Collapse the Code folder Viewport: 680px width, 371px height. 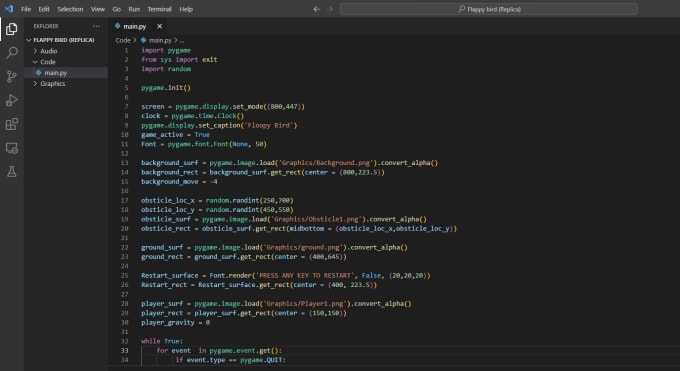click(x=48, y=62)
